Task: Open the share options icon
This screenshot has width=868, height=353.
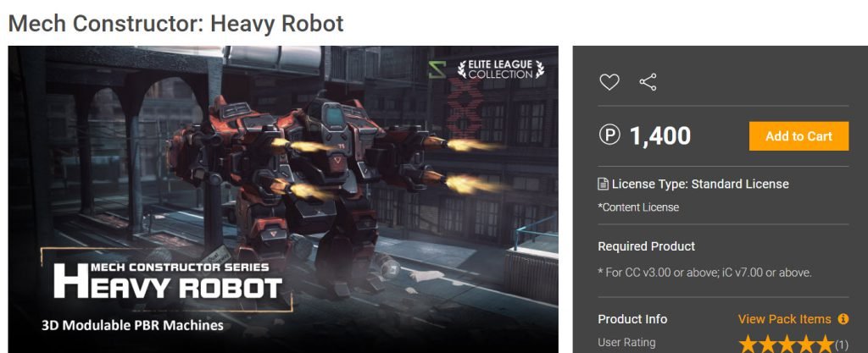Action: [x=648, y=82]
